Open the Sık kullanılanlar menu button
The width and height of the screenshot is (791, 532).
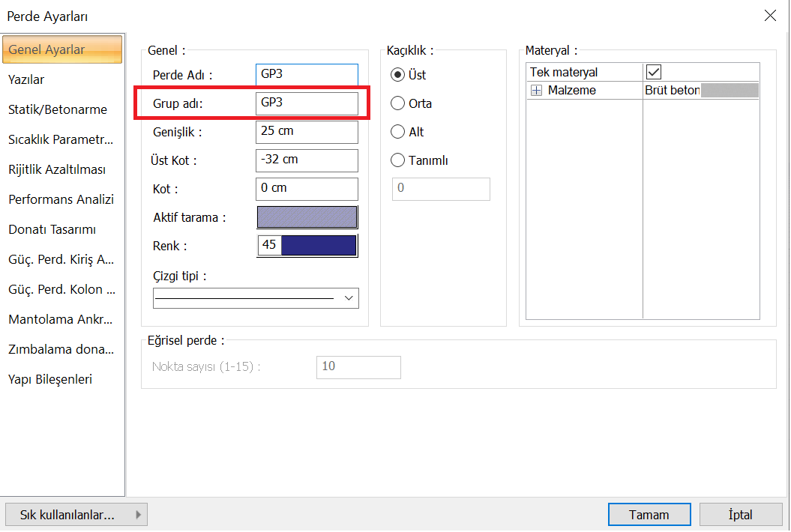pyautogui.click(x=76, y=515)
